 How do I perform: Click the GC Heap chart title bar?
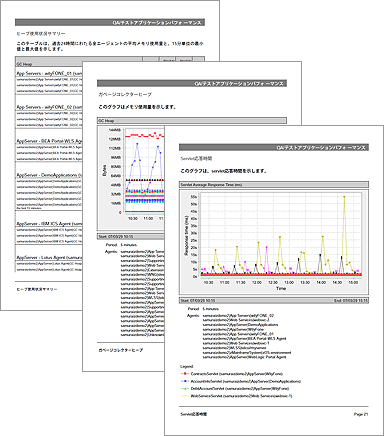[x=192, y=120]
